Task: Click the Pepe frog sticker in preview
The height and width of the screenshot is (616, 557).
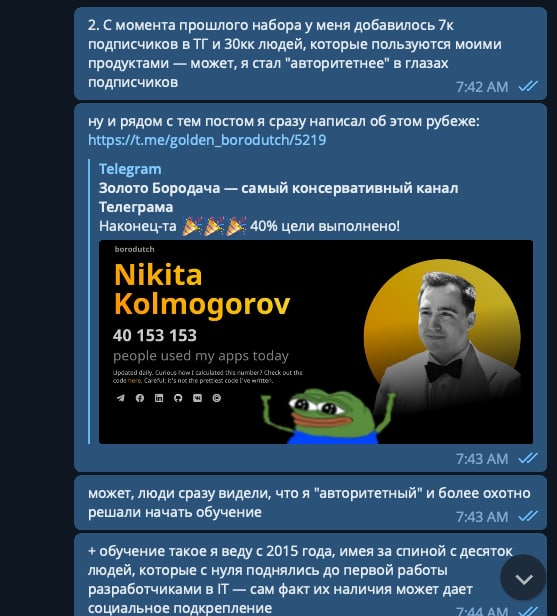Action: [328, 416]
